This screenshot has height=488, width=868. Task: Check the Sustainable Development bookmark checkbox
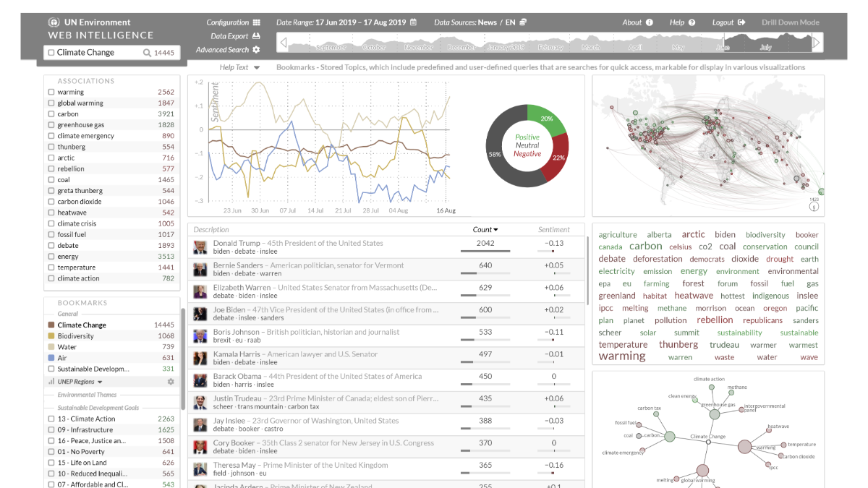pos(51,369)
